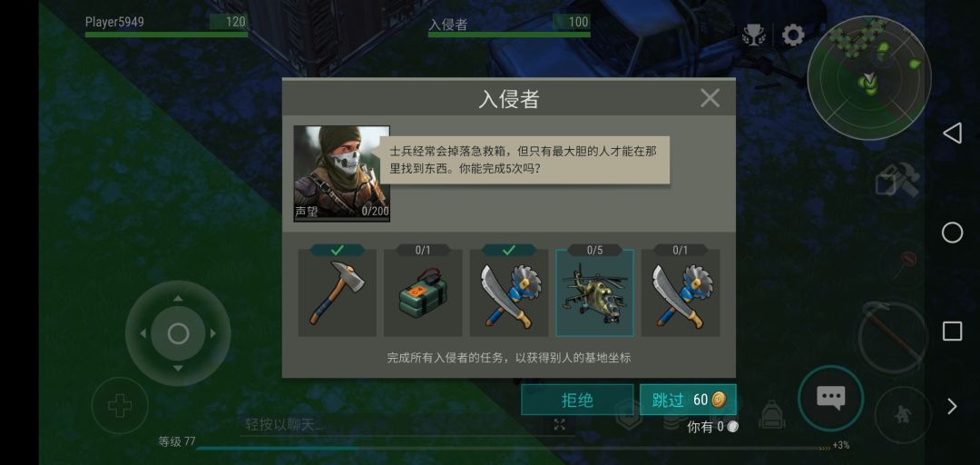Select the helicopter quest with 0/5 progress

[594, 292]
